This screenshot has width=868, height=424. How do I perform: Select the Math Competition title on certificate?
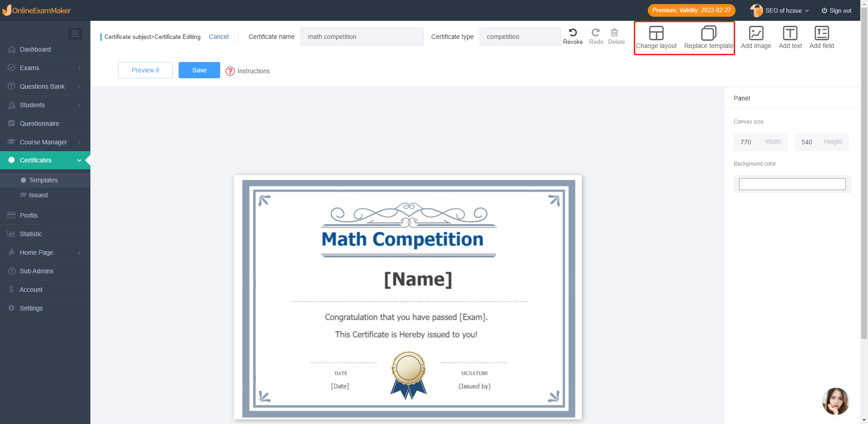tap(402, 239)
